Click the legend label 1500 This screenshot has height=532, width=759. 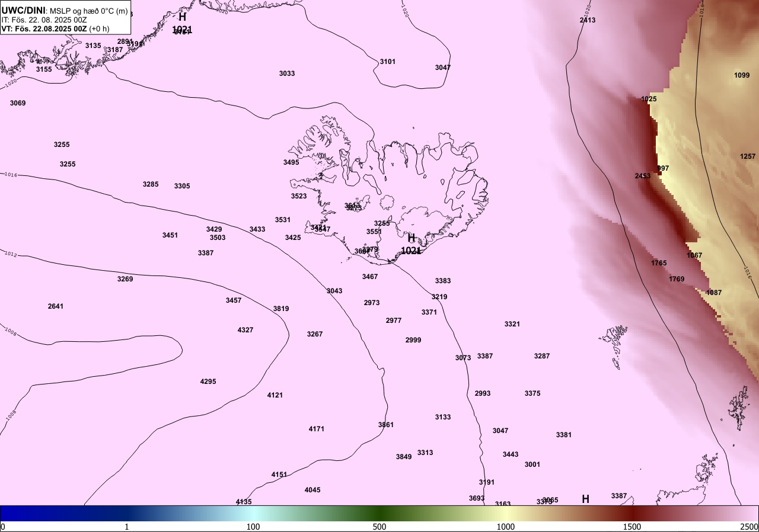point(632,527)
